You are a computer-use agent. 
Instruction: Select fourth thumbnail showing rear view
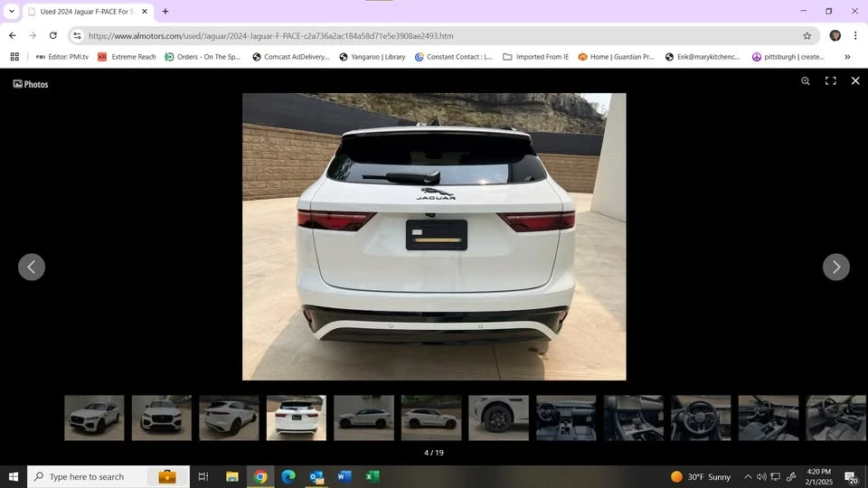[x=297, y=418]
